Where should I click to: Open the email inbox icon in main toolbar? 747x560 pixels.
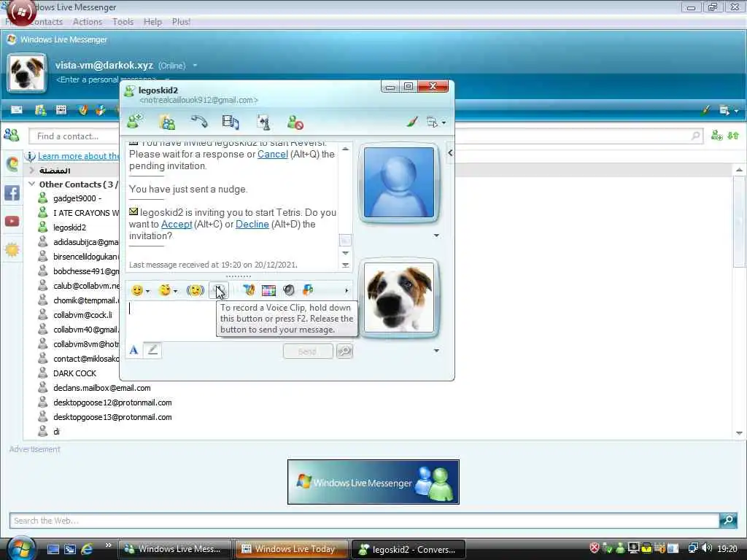click(17, 110)
